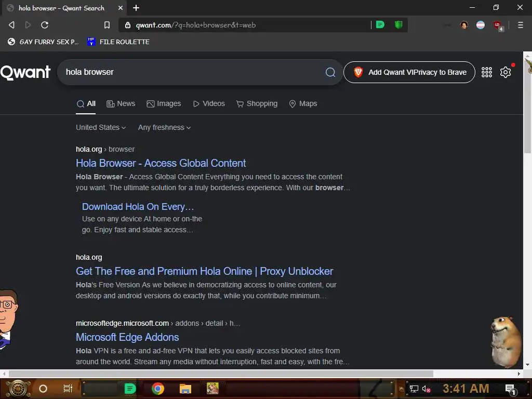Click the search magnifier icon in Qwant
This screenshot has width=532, height=399.
(330, 72)
